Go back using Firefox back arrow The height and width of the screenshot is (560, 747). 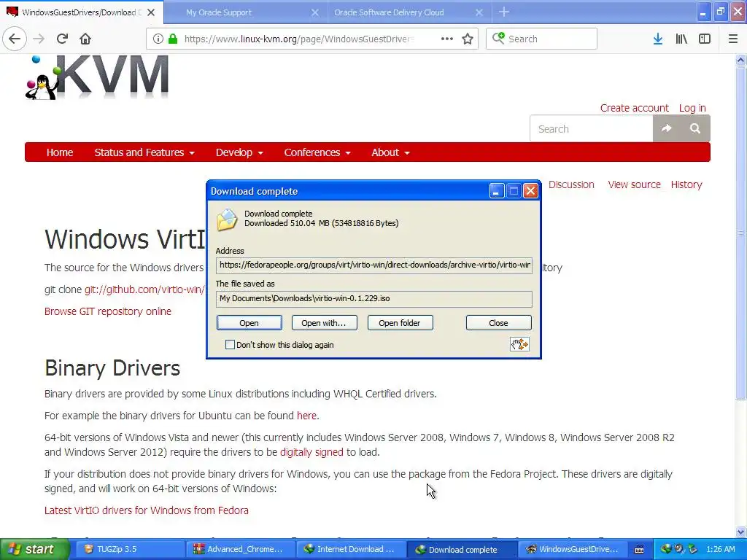click(x=15, y=39)
